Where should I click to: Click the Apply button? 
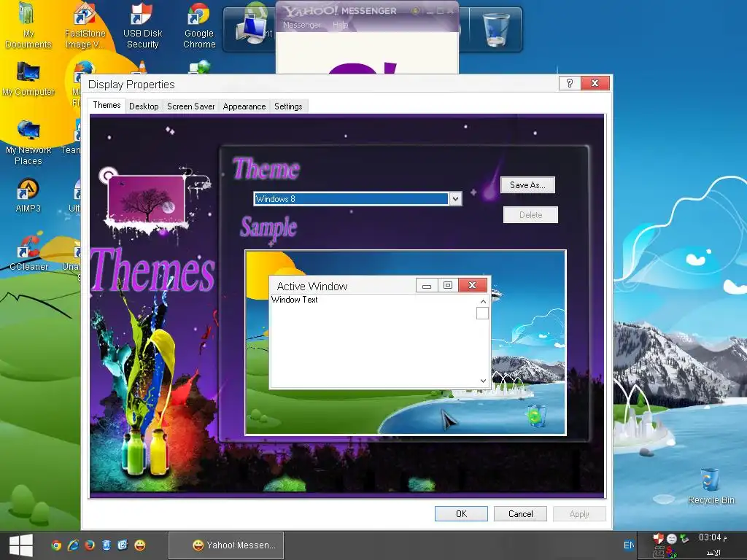pos(579,514)
